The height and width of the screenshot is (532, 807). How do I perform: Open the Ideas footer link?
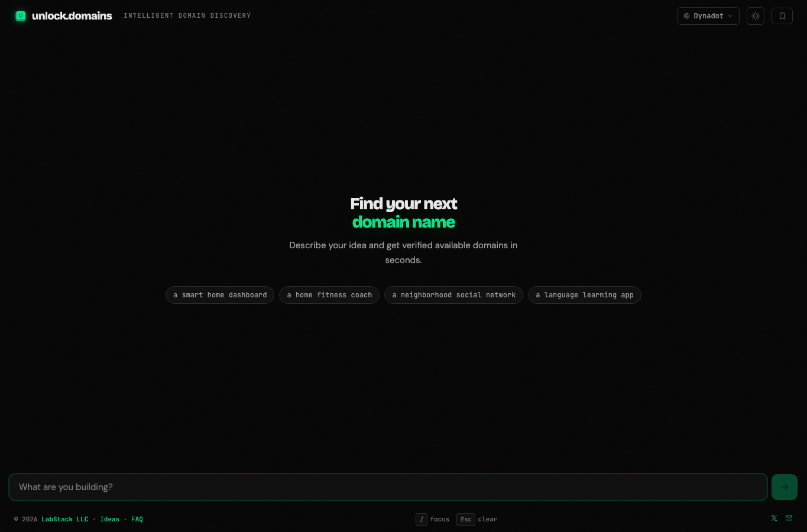[x=110, y=519]
